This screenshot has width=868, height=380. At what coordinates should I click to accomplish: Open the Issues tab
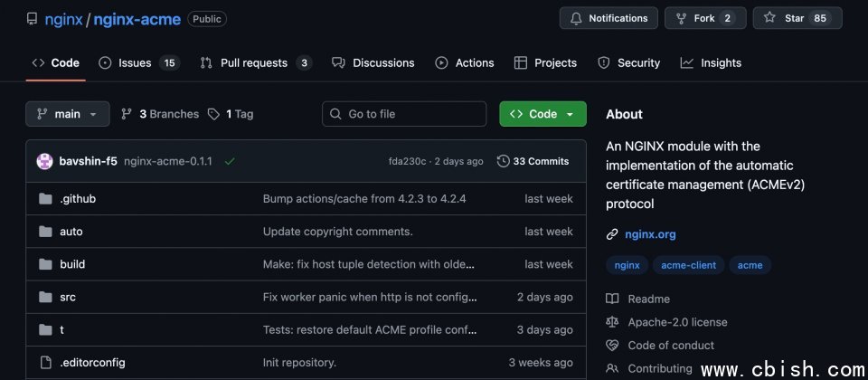[x=139, y=63]
